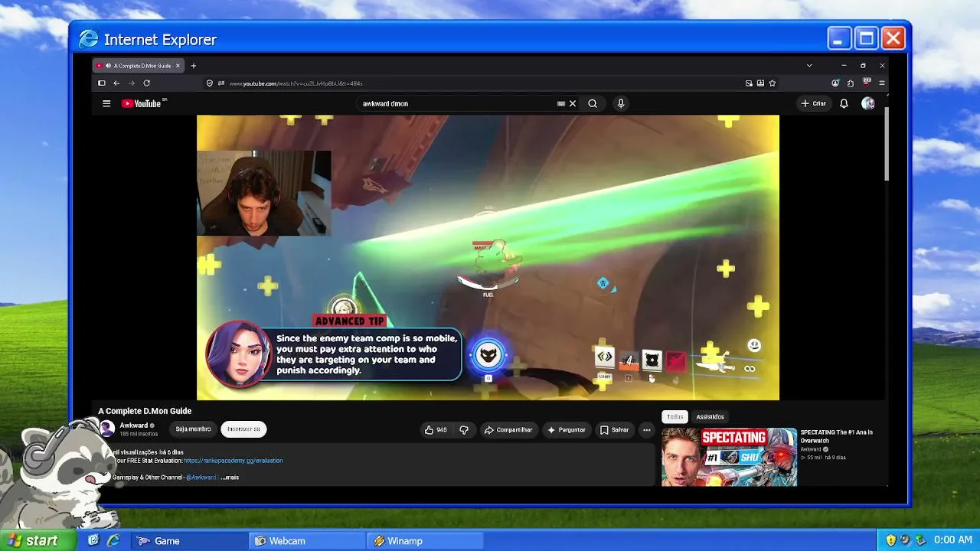
Task: Go forward one page in browser
Action: 131,83
